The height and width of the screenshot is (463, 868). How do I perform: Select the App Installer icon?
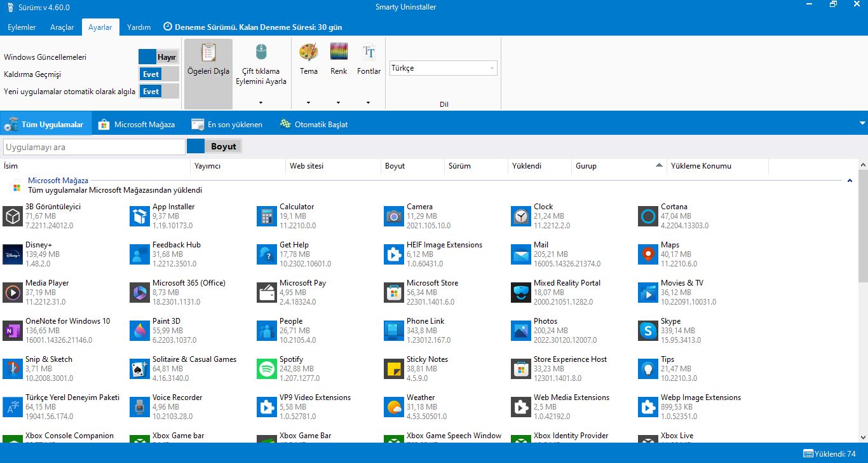140,216
